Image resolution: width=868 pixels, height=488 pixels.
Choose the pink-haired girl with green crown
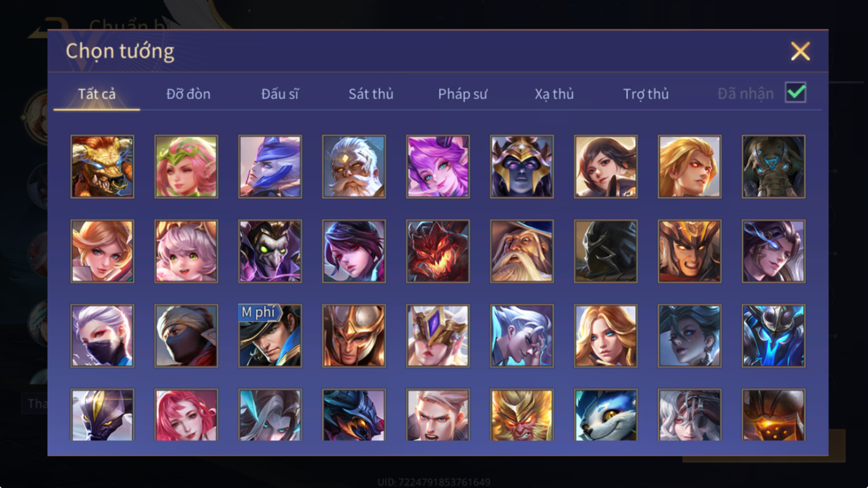click(186, 167)
